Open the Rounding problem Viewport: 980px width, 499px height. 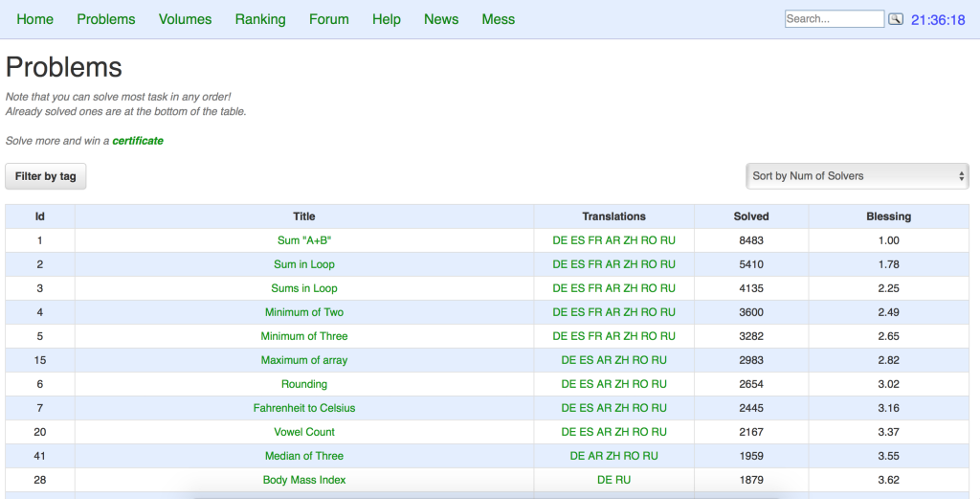tap(304, 384)
